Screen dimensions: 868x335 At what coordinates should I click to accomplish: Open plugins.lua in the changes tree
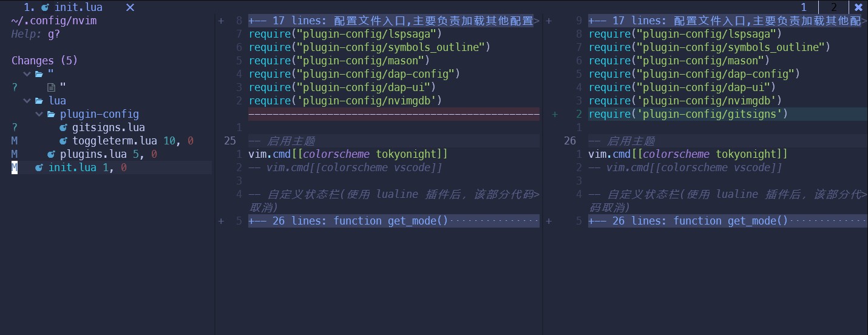coord(93,154)
